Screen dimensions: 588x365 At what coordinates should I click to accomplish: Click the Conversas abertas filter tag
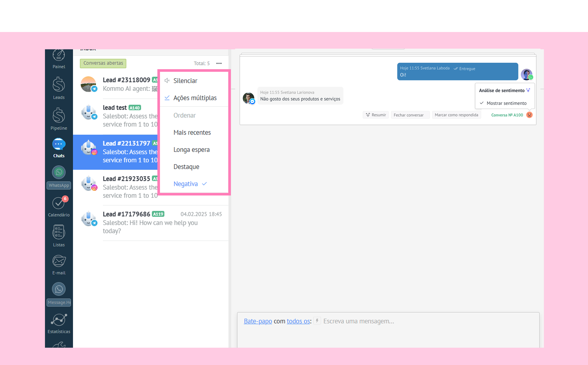[x=103, y=63]
